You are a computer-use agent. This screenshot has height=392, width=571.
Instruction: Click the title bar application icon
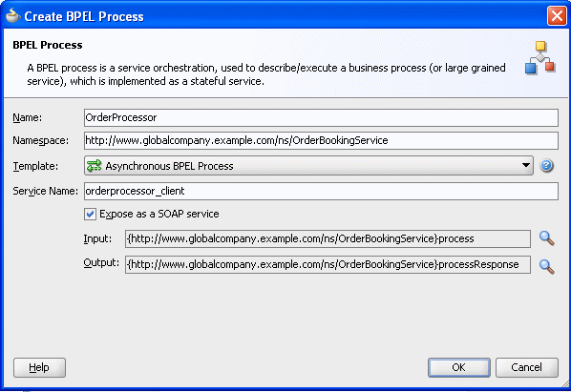(x=12, y=15)
